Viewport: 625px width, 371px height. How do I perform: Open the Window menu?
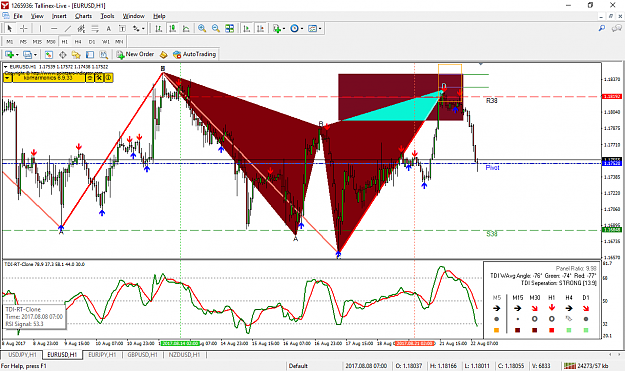pyautogui.click(x=134, y=16)
